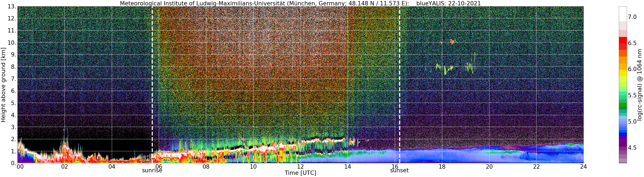Click the 8. height-axis tick label
The image size is (644, 177).
coord(14,67)
